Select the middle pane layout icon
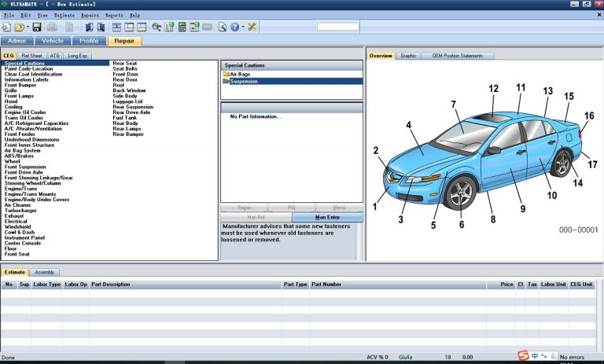Viewport: 604px width, 364px height. point(129,27)
